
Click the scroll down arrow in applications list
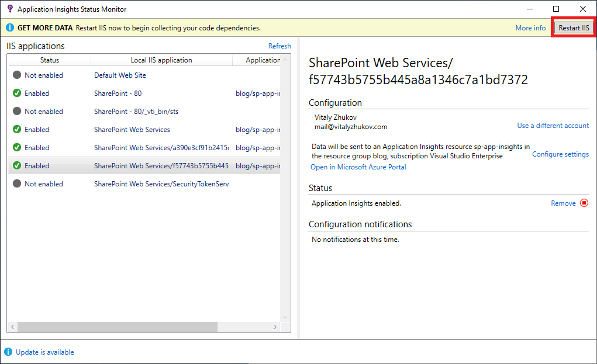coord(285,318)
